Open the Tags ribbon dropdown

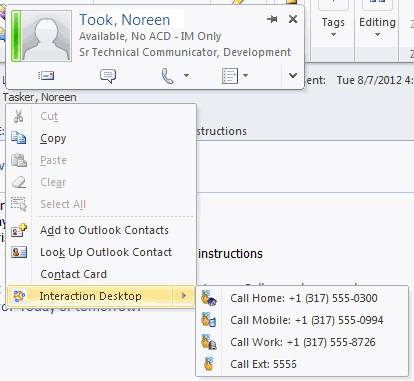(x=333, y=27)
